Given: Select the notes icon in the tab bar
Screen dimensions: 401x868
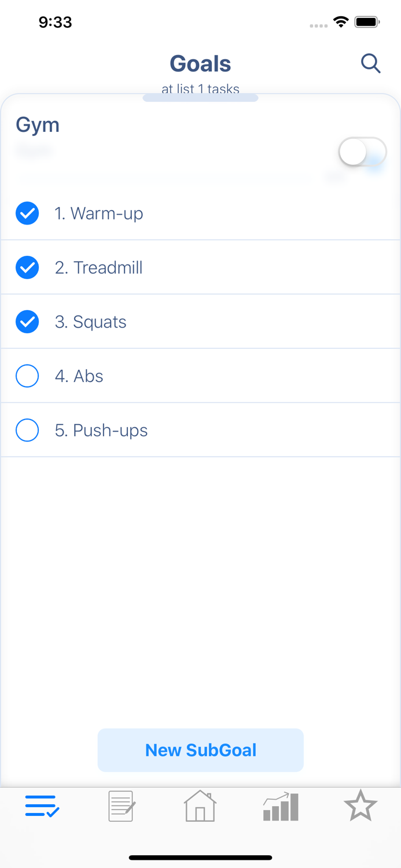Looking at the screenshot, I should [x=120, y=806].
